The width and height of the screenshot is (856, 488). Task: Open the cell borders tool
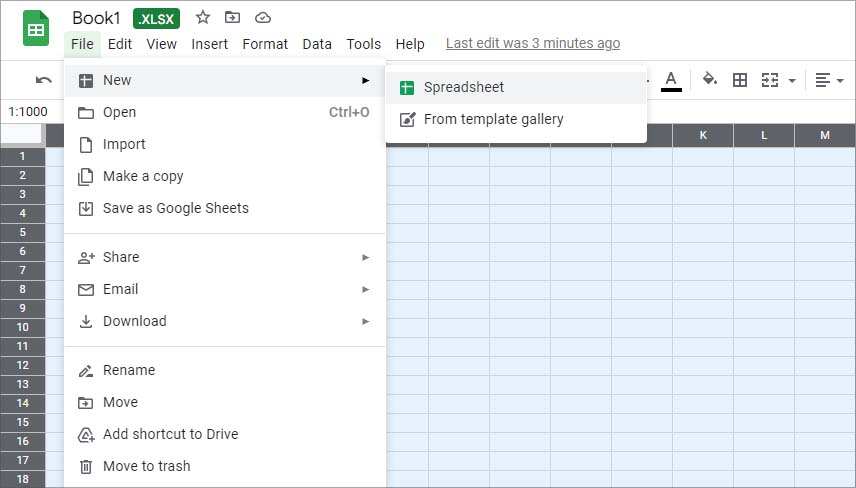(x=740, y=80)
